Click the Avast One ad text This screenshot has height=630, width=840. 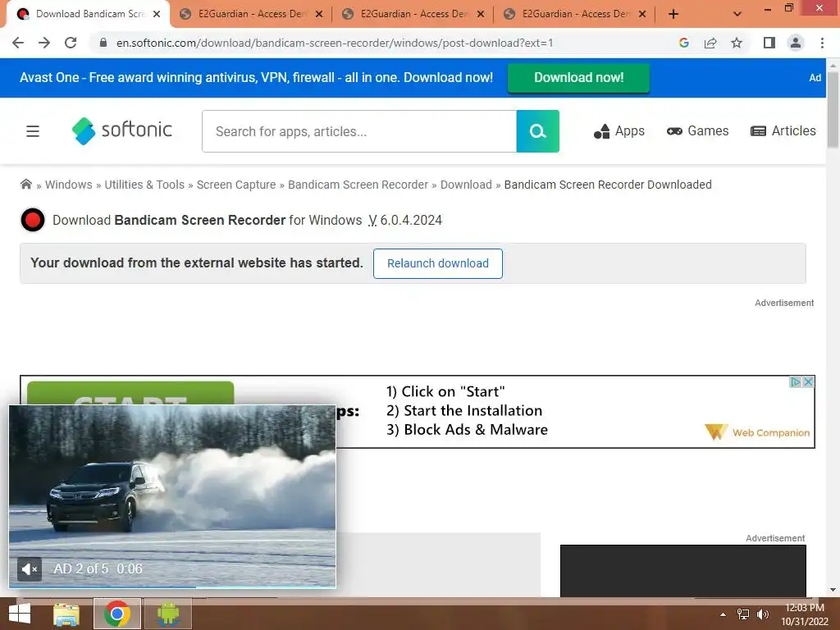[256, 78]
